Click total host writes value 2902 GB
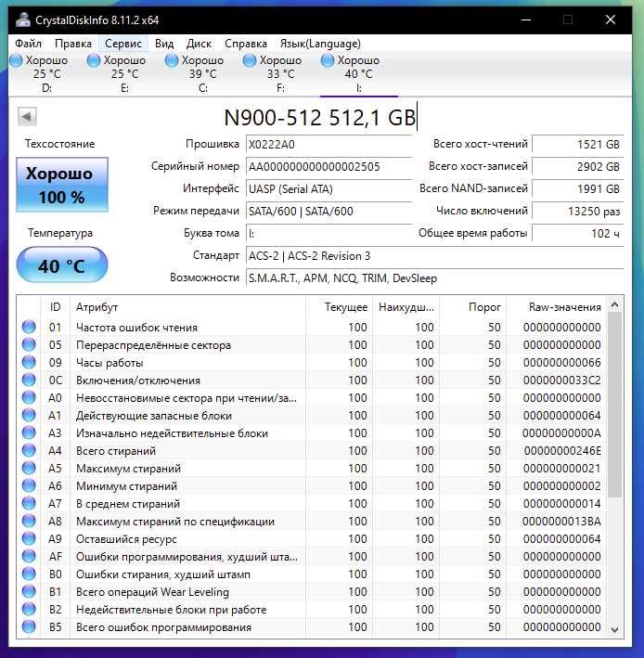The height and width of the screenshot is (658, 644). [x=578, y=167]
